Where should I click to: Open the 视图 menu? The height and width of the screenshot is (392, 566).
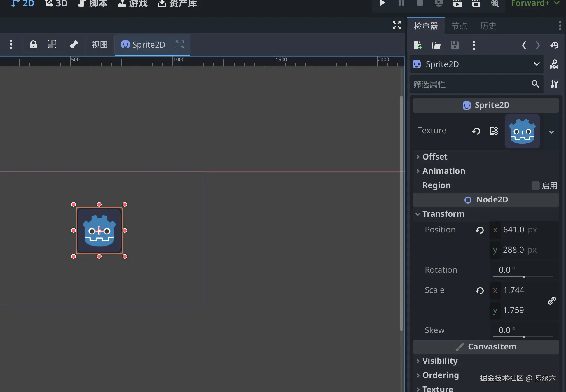tap(99, 45)
